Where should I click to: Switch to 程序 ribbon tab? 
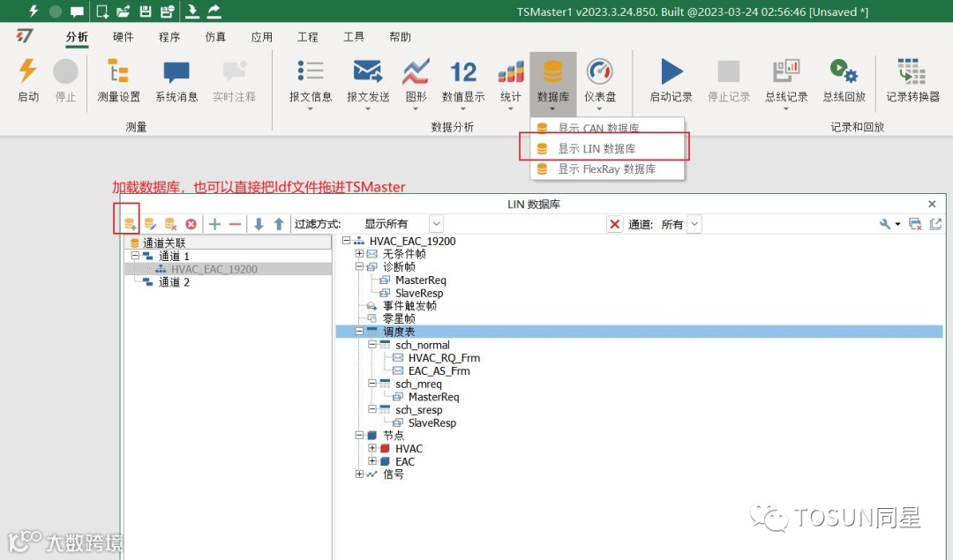(169, 37)
